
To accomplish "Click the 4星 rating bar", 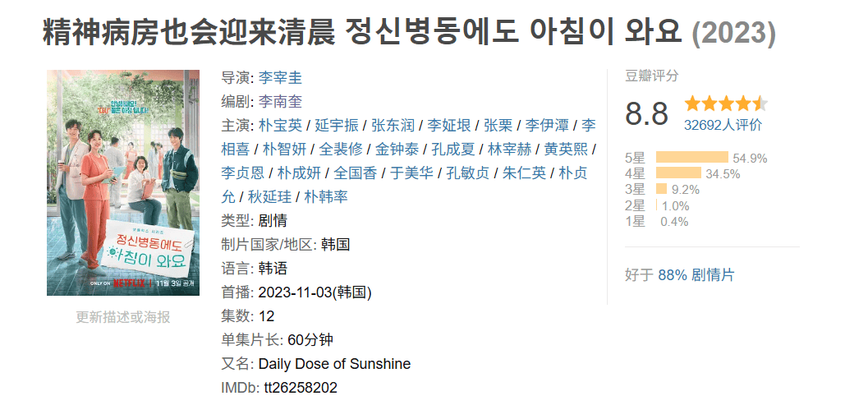I will click(x=678, y=173).
